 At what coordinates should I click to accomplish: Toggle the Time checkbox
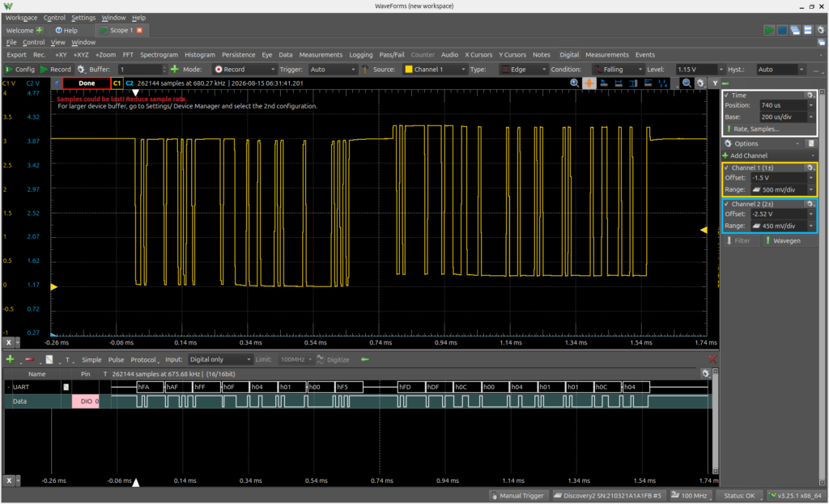coord(726,95)
